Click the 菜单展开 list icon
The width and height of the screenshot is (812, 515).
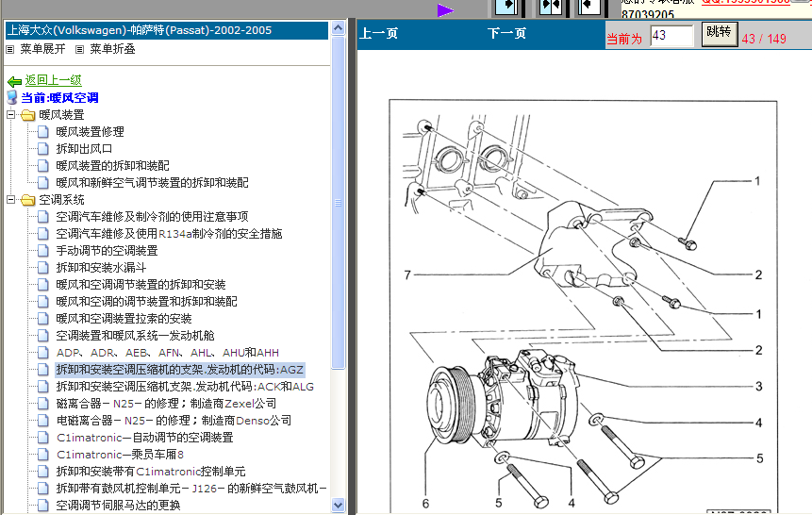coord(9,50)
